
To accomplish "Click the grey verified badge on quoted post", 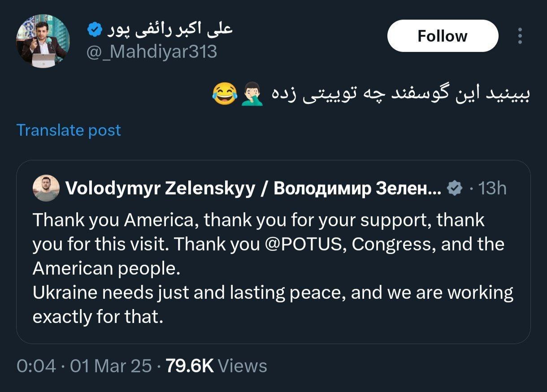I will [455, 189].
